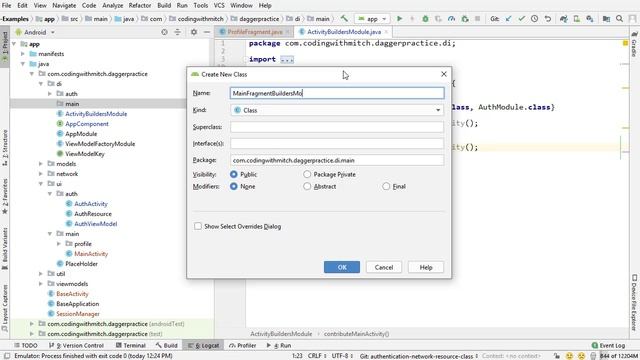Click the Name input field
This screenshot has height=360, width=640.
(337, 93)
